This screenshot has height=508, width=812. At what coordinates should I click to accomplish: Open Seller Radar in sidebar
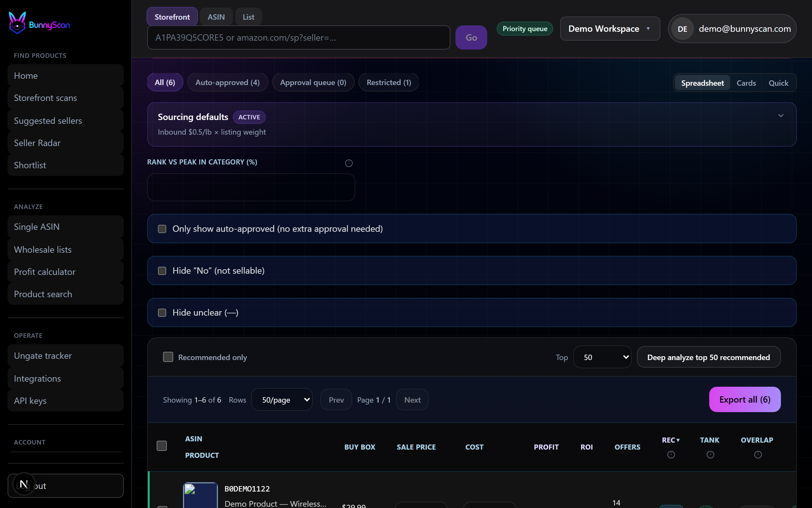(65, 143)
